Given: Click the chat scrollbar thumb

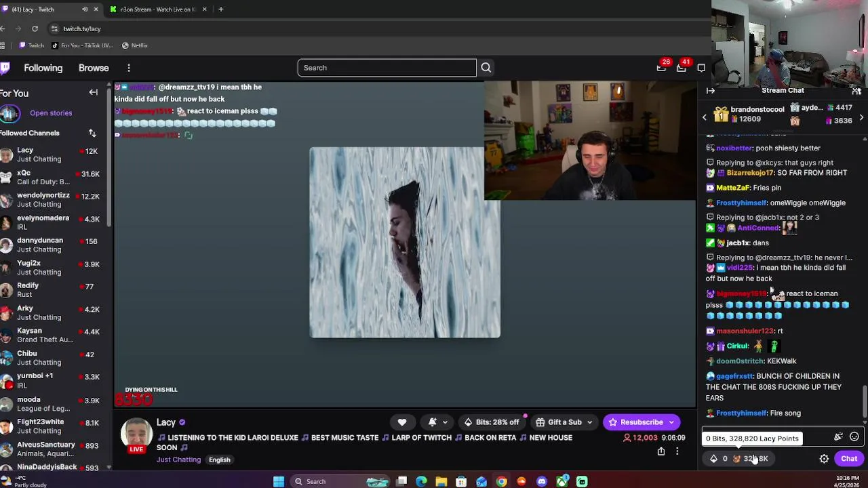Looking at the screenshot, I should [864, 400].
